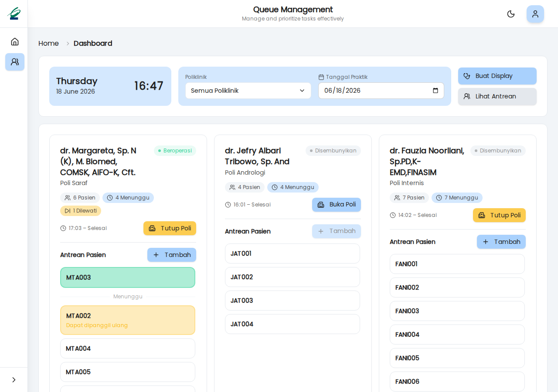558x392 pixels.
Task: Click the 1 Dilewati chip
Action: 81,211
